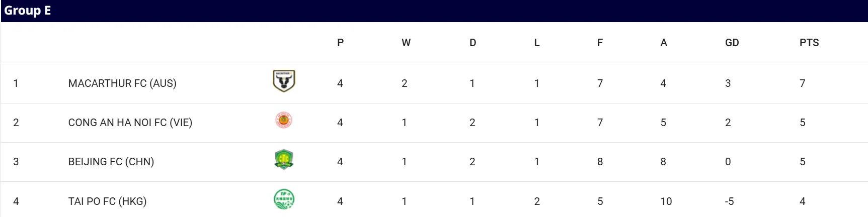Click the Tai Po FC round logo

point(284,199)
